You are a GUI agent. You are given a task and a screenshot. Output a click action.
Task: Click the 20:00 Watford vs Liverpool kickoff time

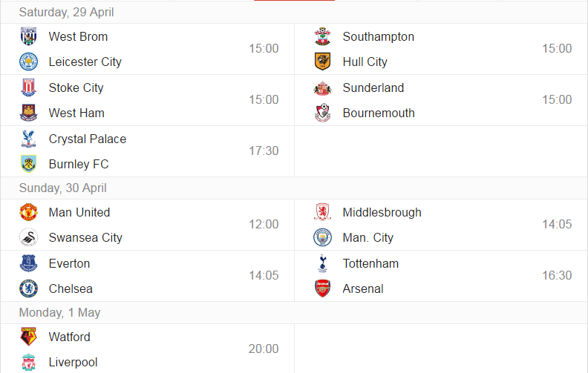click(x=264, y=349)
